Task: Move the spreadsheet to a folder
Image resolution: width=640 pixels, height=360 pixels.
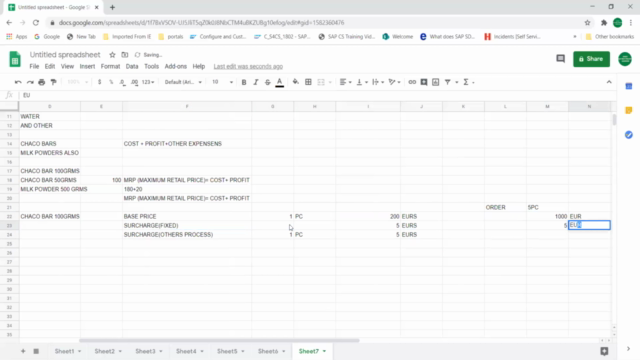Action: pos(124,55)
